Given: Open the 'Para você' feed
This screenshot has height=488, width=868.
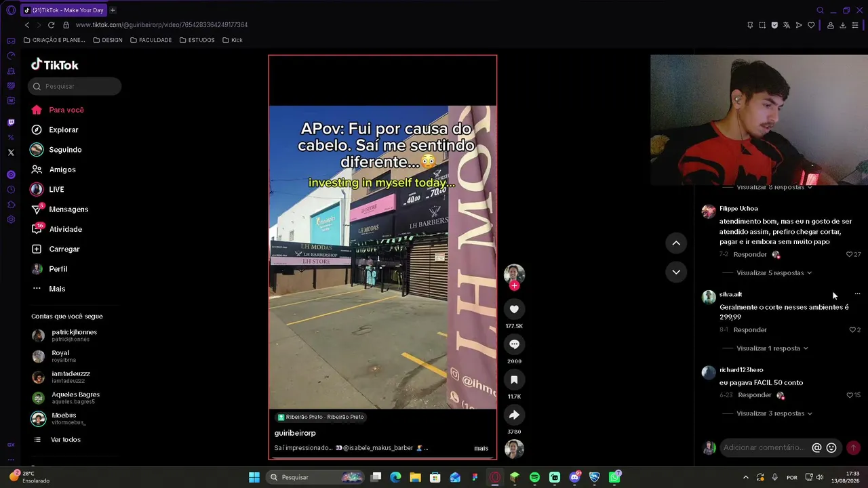Looking at the screenshot, I should click(66, 110).
